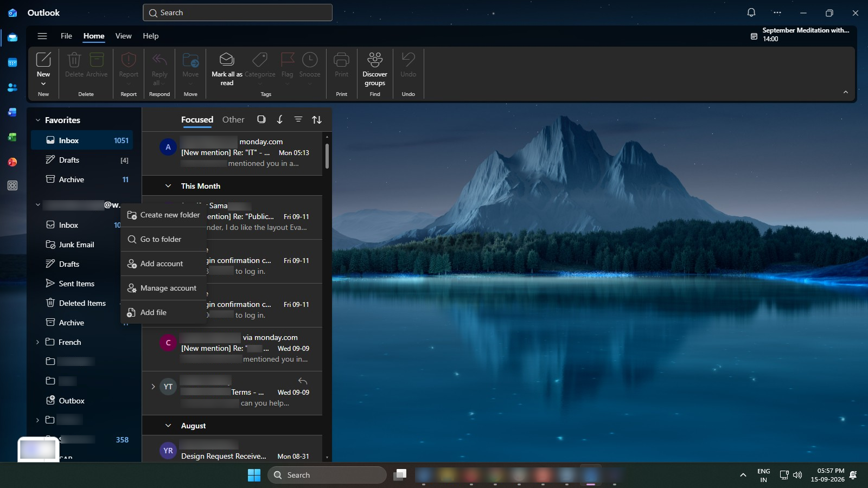The image size is (868, 488).
Task: Open Discover groups in ribbon
Action: [375, 69]
